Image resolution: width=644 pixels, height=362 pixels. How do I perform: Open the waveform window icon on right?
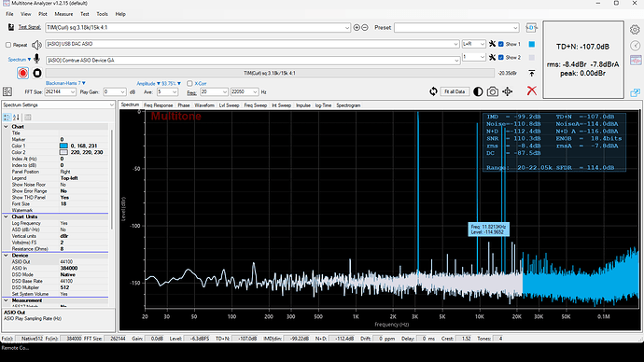[636, 61]
